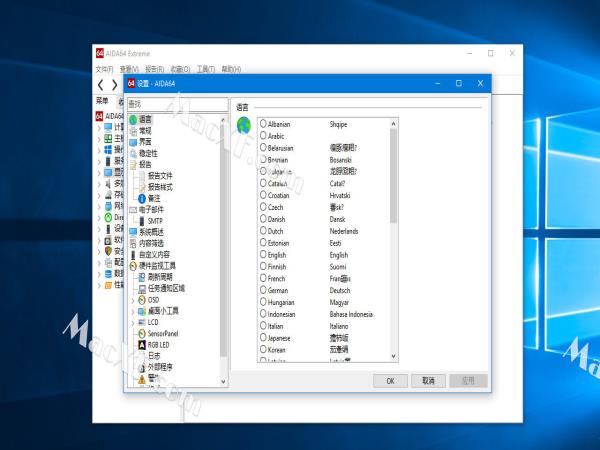The image size is (600, 450).
Task: Click the 内容筛选 icon in tree
Action: click(x=133, y=243)
